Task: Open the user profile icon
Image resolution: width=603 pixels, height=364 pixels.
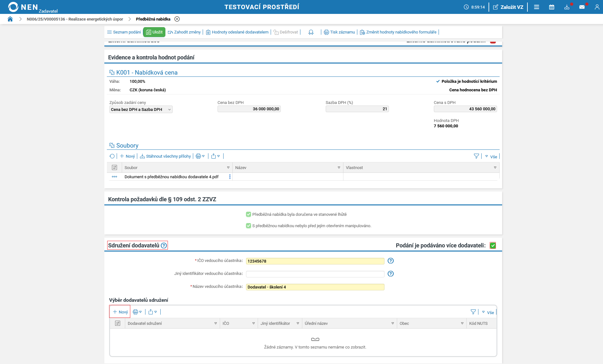Action: coord(597,7)
